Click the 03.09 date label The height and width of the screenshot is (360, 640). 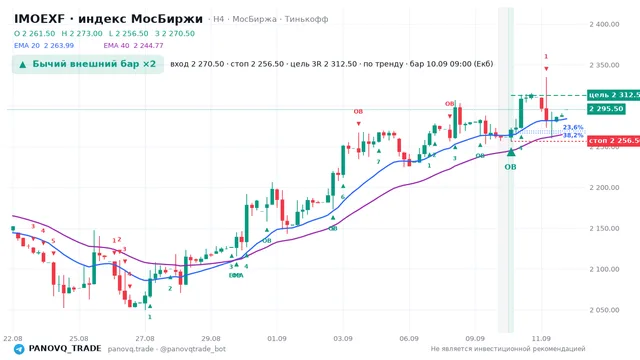coord(343,339)
